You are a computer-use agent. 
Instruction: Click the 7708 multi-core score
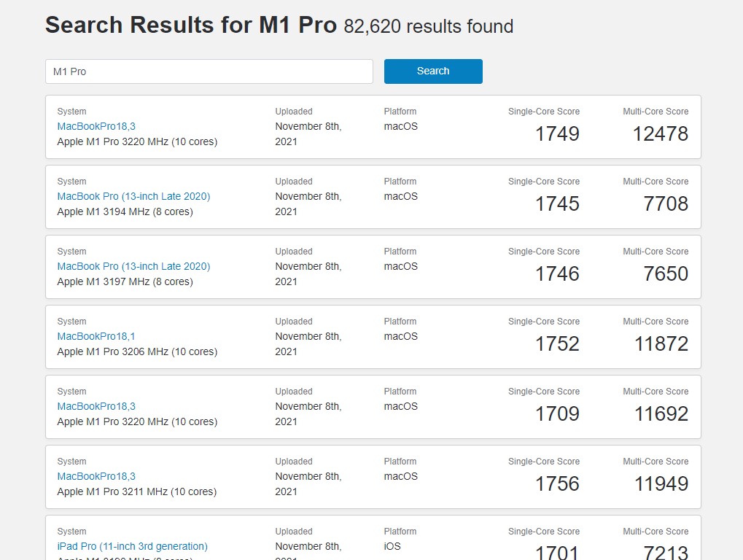665,204
